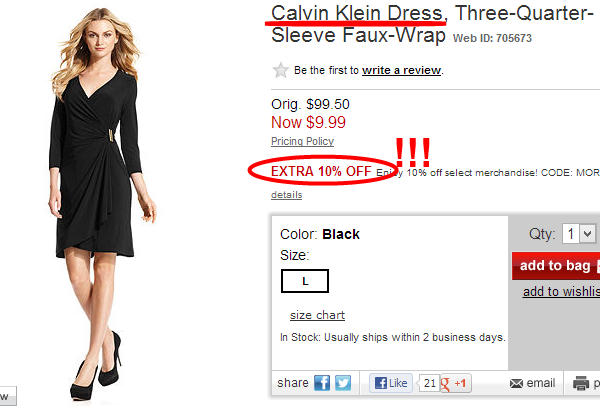Image resolution: width=600 pixels, height=406 pixels.
Task: View details of the extra 10% off promotion
Action: pos(287,195)
